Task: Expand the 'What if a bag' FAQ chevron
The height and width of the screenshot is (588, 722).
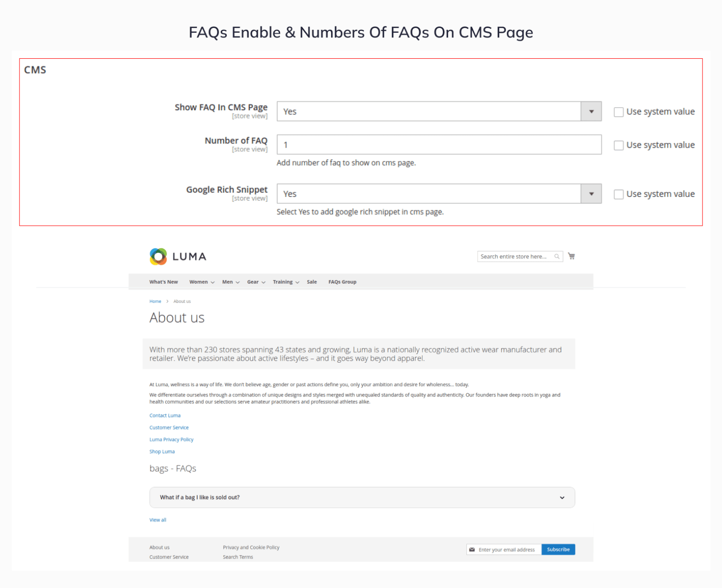Action: [562, 498]
